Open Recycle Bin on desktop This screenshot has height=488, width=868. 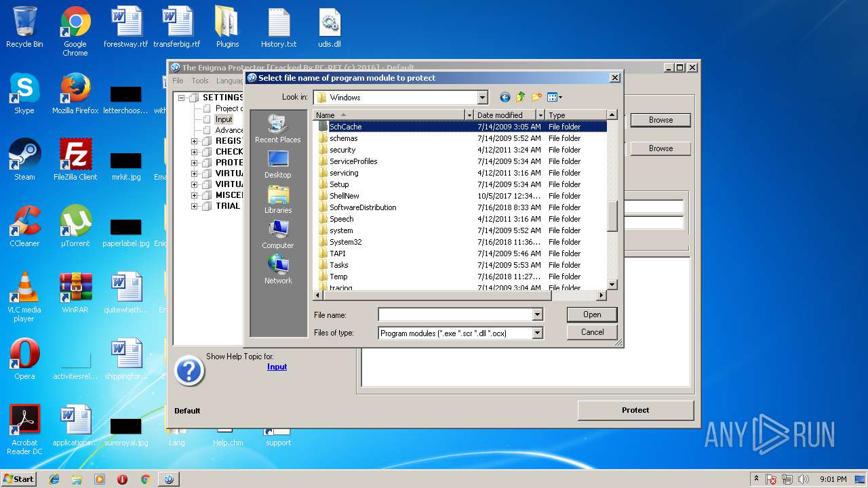pos(24,28)
